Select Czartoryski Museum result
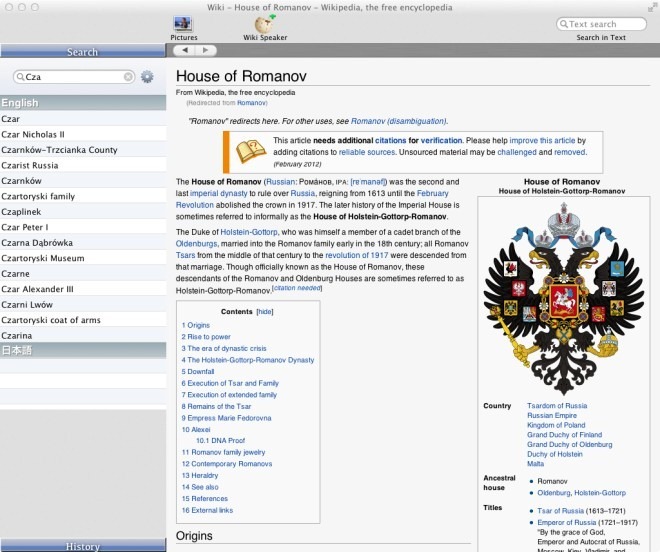 pyautogui.click(x=83, y=258)
